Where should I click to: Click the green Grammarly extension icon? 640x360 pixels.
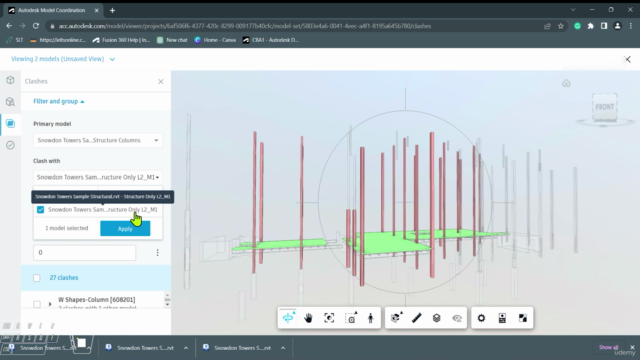coord(577,26)
